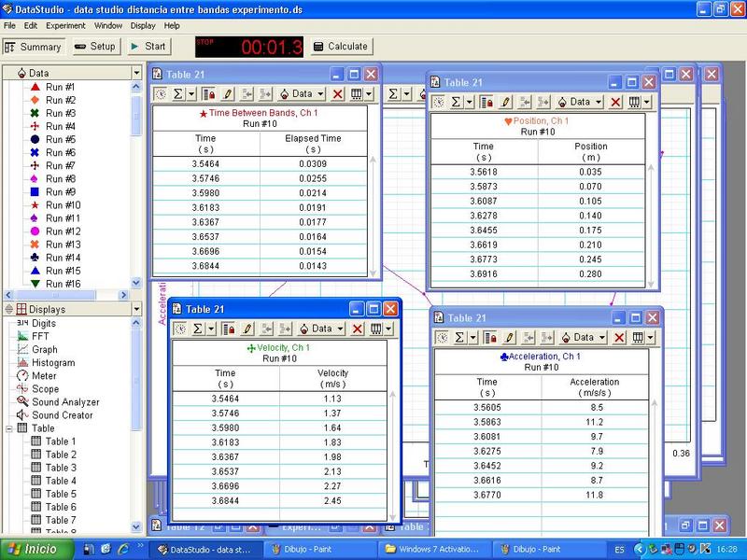747x560 pixels.
Task: Click the Calculate button
Action: 341,46
